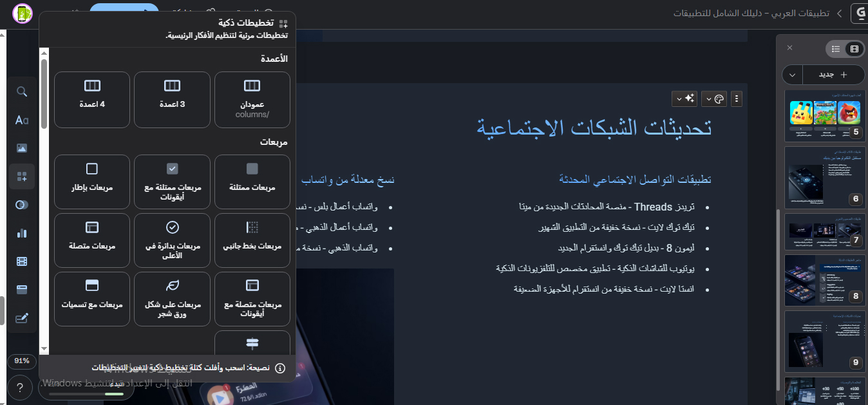Screen dimensions: 868x405
Task: Select مربعات على شكل ورق شجر layout
Action: (172, 299)
